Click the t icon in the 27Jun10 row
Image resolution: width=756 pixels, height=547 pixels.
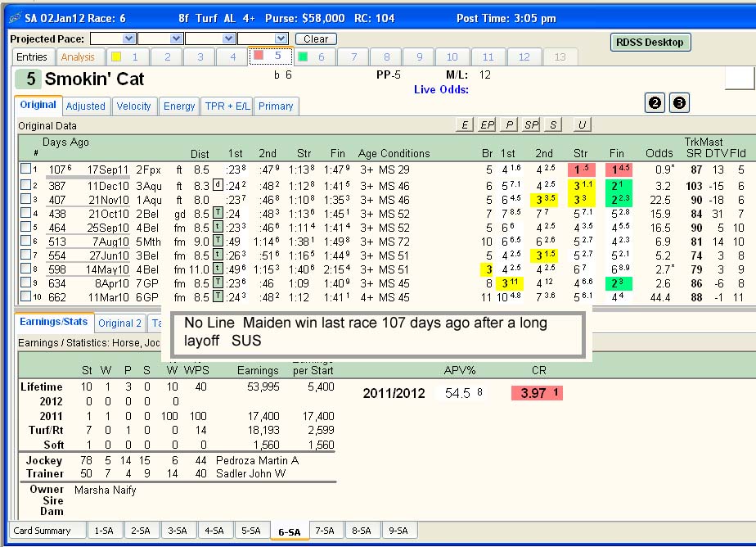[x=218, y=255]
